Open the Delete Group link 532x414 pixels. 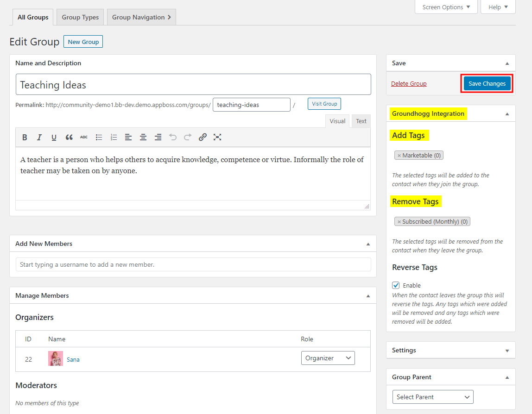pyautogui.click(x=409, y=83)
